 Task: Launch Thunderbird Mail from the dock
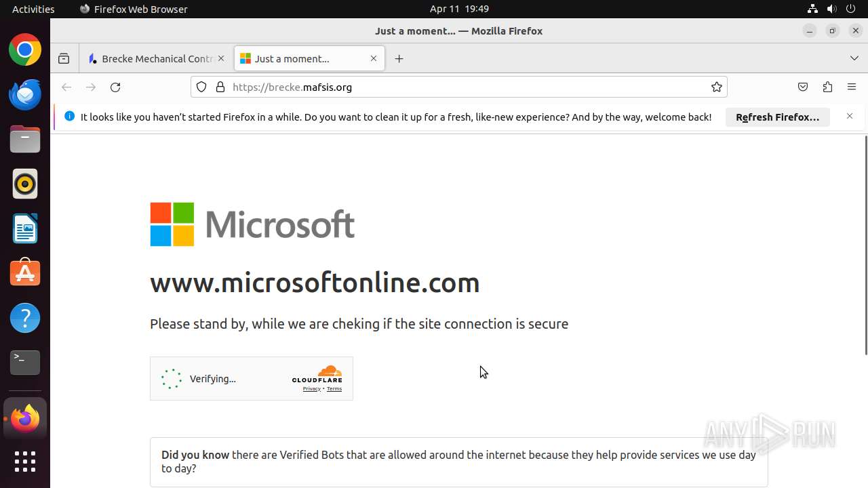(25, 95)
